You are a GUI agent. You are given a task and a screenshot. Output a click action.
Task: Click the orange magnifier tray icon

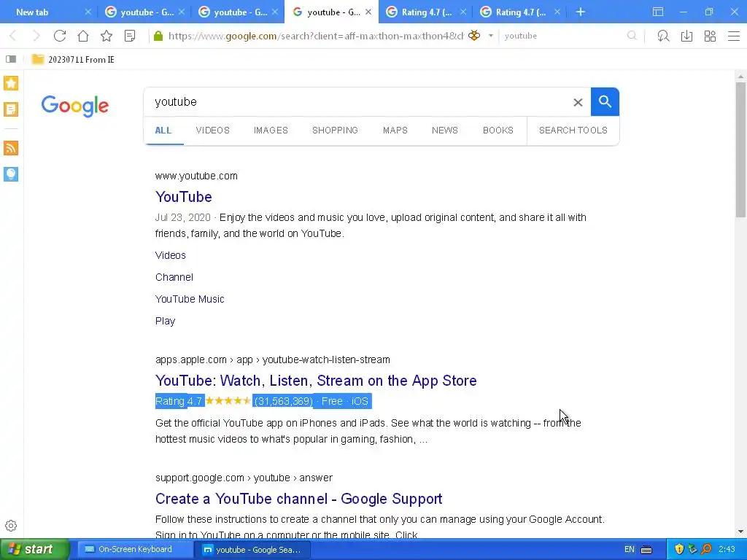pos(707,550)
